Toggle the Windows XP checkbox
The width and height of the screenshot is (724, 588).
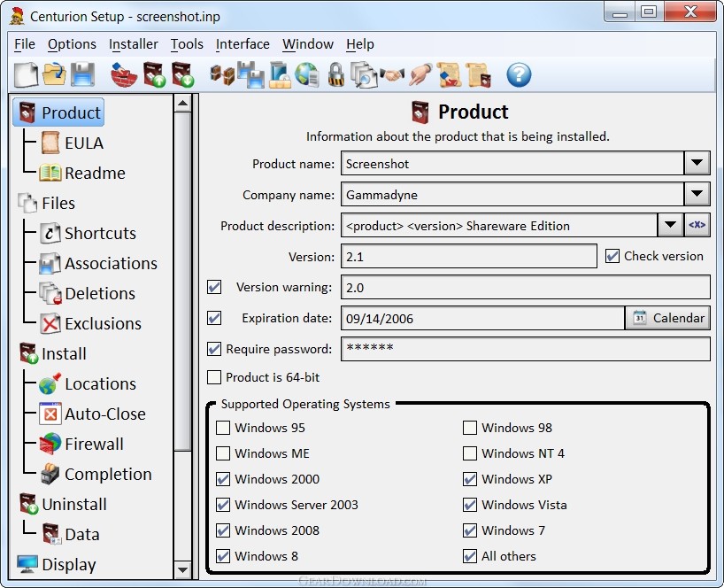click(x=470, y=479)
